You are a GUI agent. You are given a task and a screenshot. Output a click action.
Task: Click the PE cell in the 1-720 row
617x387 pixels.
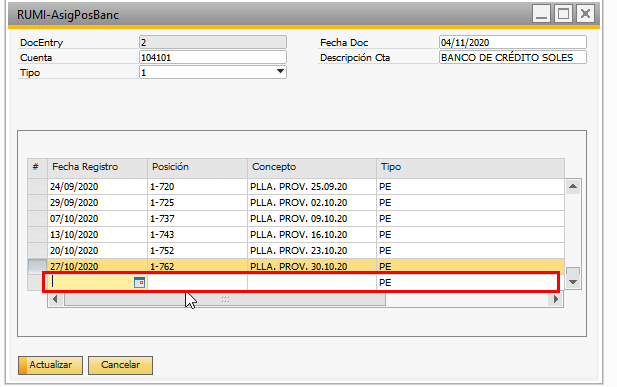pyautogui.click(x=470, y=187)
